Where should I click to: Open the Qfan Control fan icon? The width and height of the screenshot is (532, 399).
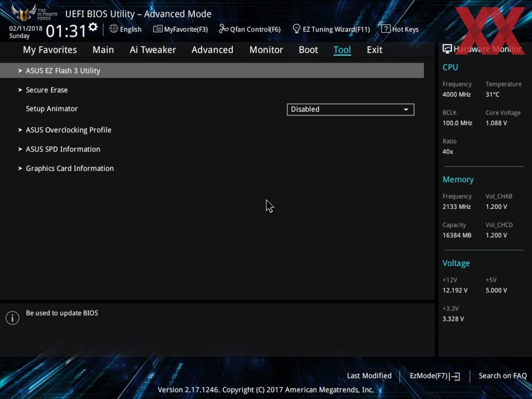tap(223, 29)
